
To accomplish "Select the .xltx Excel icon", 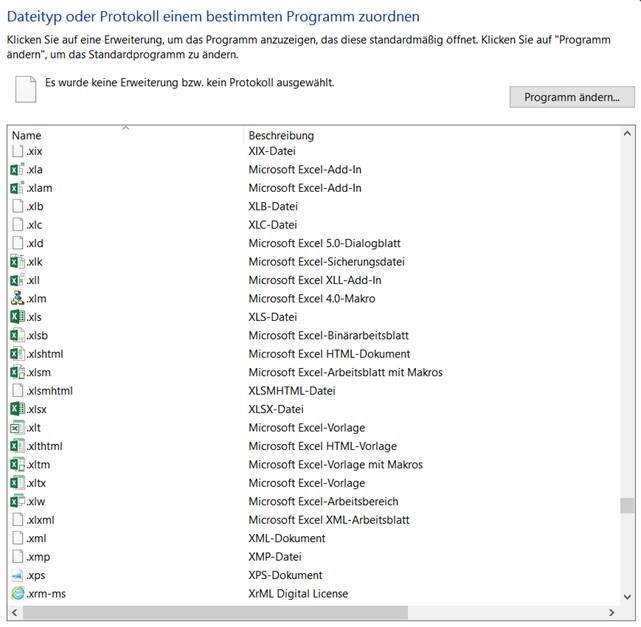I will pos(17,483).
